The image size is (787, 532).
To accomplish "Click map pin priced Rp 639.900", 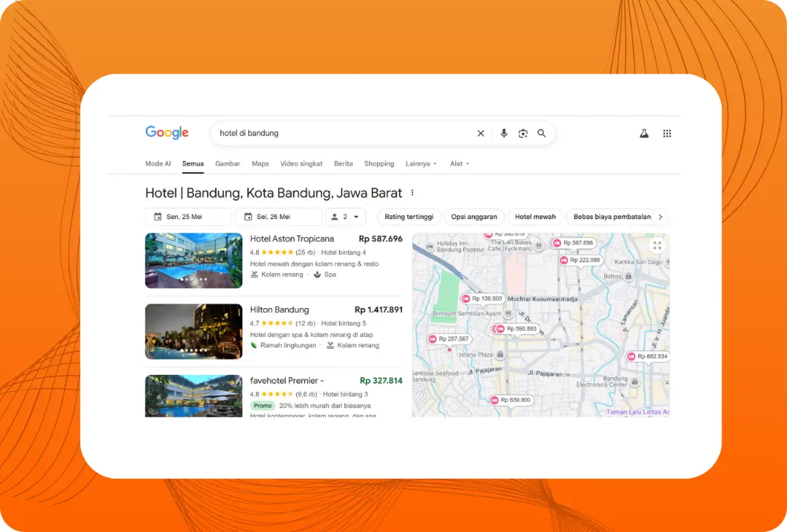I will coord(511,401).
